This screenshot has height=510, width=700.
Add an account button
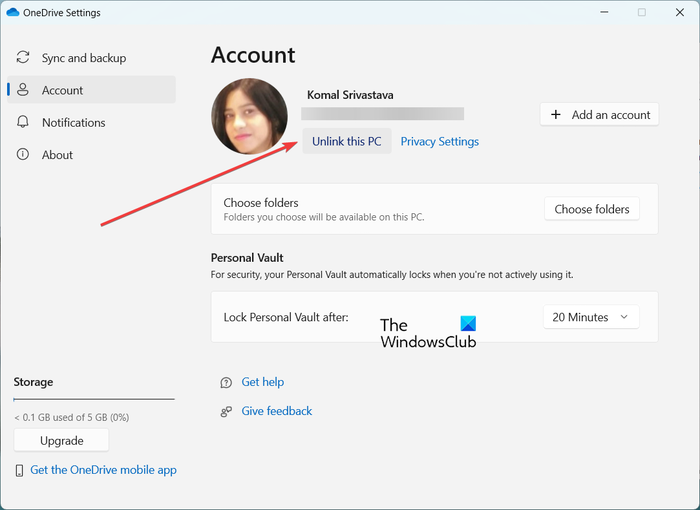(599, 115)
